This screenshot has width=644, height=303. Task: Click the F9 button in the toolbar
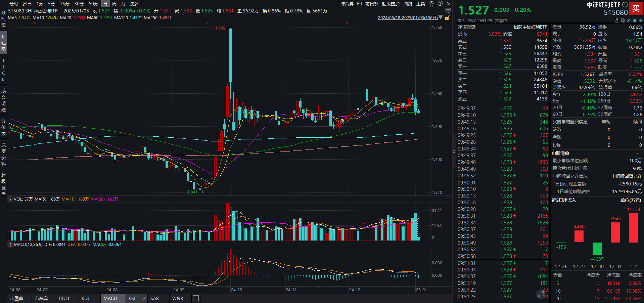click(x=359, y=4)
